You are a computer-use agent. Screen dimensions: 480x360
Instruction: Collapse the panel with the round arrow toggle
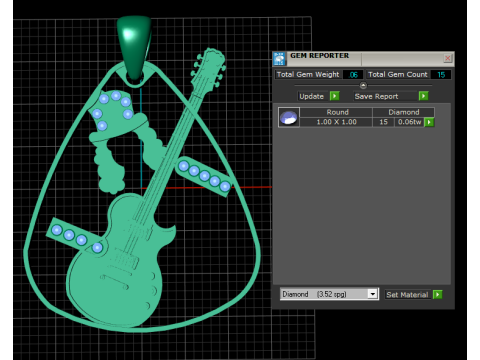[x=363, y=86]
